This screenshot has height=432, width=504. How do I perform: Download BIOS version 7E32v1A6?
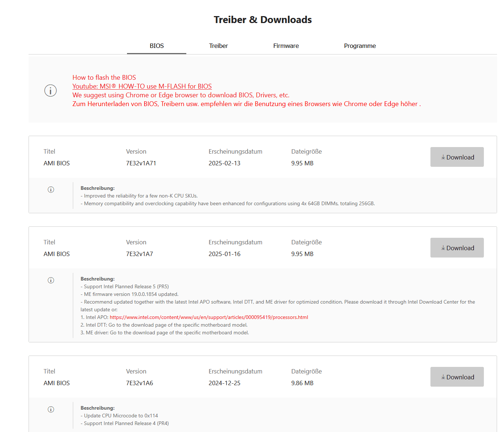[457, 377]
